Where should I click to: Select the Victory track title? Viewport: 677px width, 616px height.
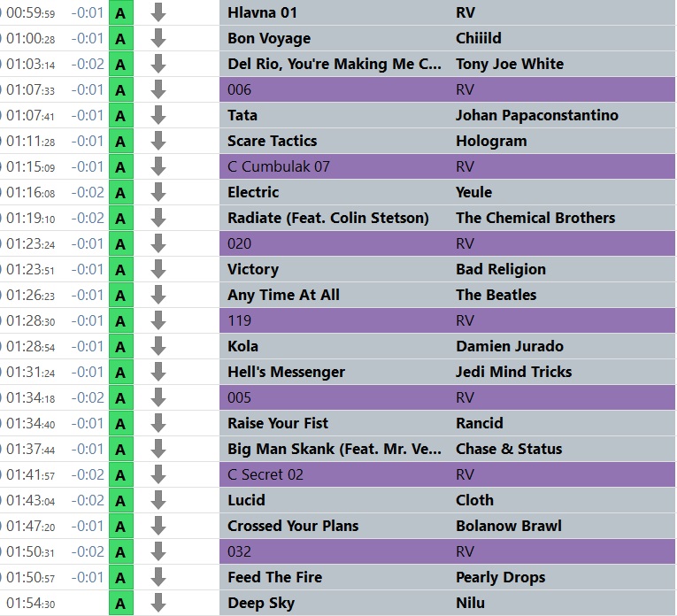(253, 269)
